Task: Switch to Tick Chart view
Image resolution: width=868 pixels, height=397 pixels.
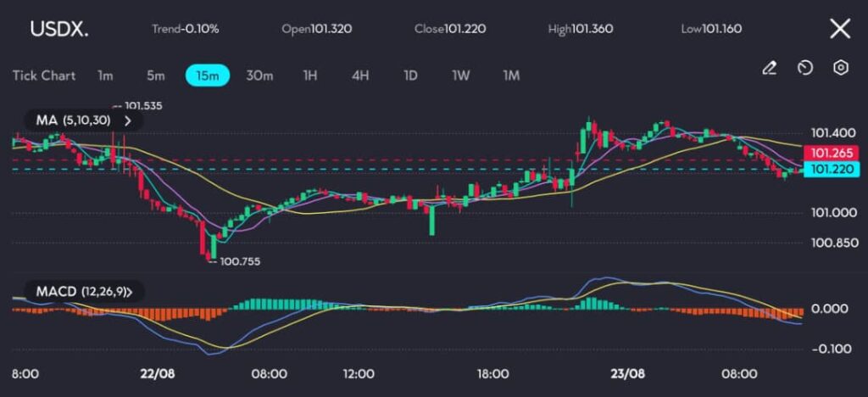Action: click(44, 75)
